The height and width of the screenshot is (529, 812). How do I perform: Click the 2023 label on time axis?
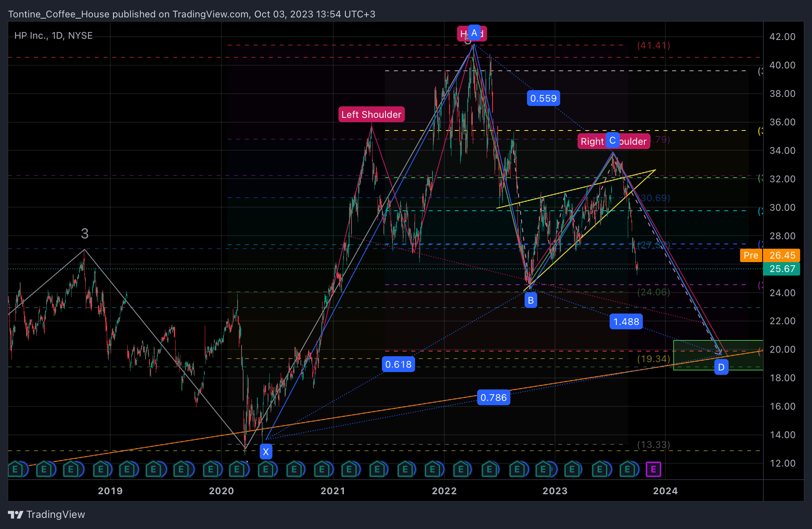(555, 491)
